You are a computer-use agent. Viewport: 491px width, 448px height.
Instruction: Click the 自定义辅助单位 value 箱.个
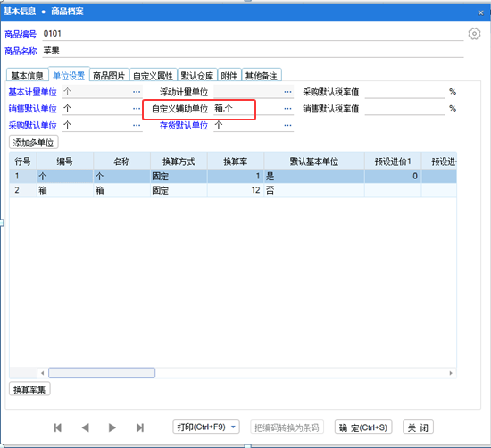pos(223,108)
